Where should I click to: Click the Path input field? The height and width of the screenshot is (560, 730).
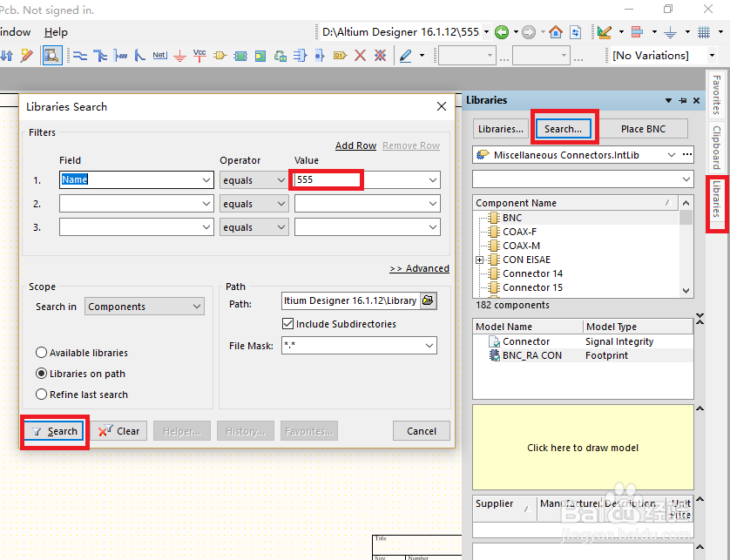[350, 300]
